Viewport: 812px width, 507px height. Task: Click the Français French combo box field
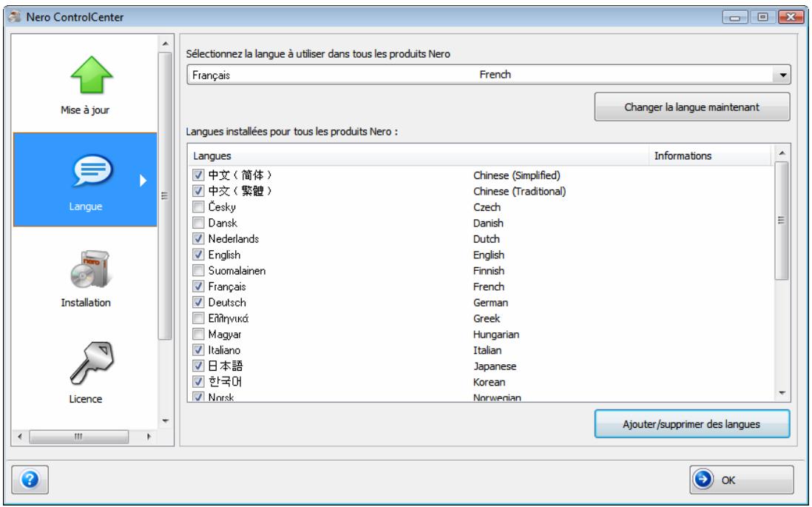488,75
